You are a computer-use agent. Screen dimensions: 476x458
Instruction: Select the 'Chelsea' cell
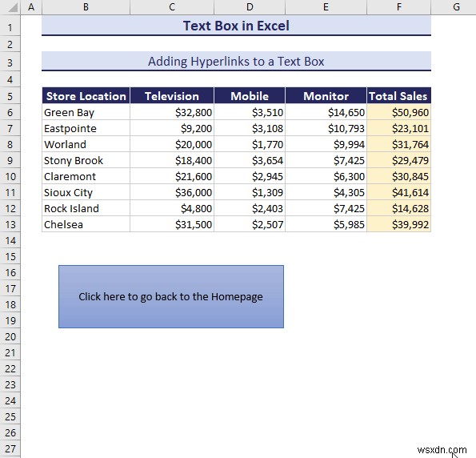[86, 224]
